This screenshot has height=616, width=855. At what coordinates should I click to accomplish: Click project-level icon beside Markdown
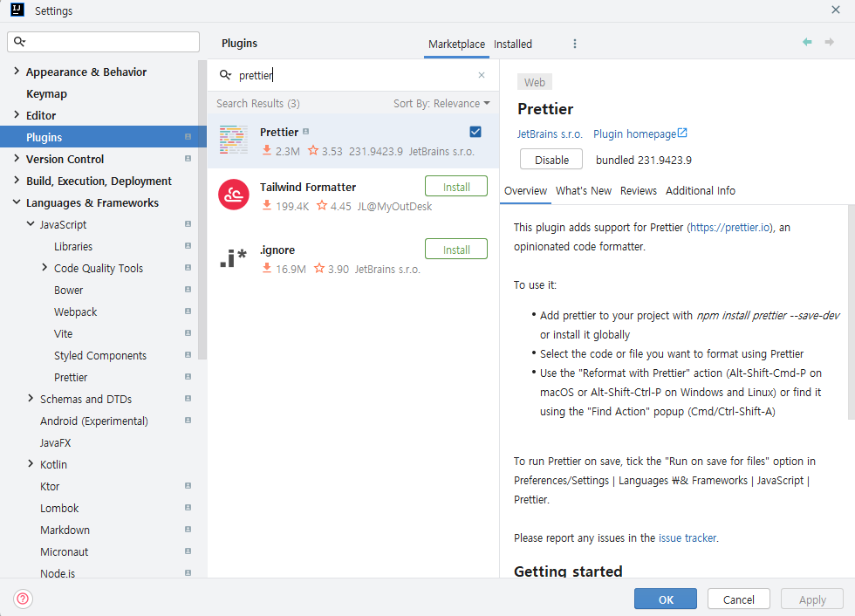188,530
